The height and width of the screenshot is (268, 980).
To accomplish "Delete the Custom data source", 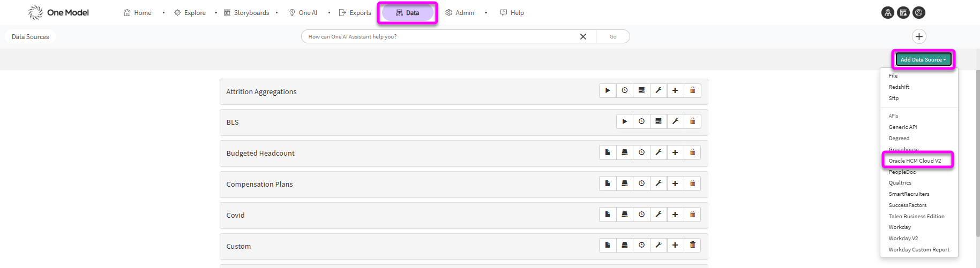I will tap(692, 245).
